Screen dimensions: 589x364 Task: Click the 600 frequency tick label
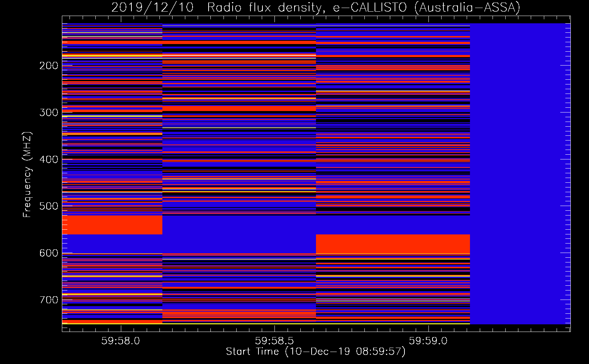[x=49, y=253]
